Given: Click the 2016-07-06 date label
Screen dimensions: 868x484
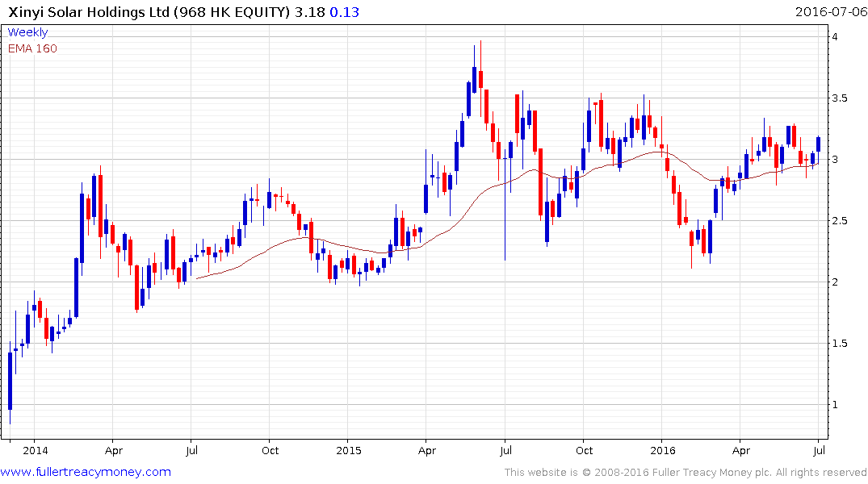Looking at the screenshot, I should [831, 11].
